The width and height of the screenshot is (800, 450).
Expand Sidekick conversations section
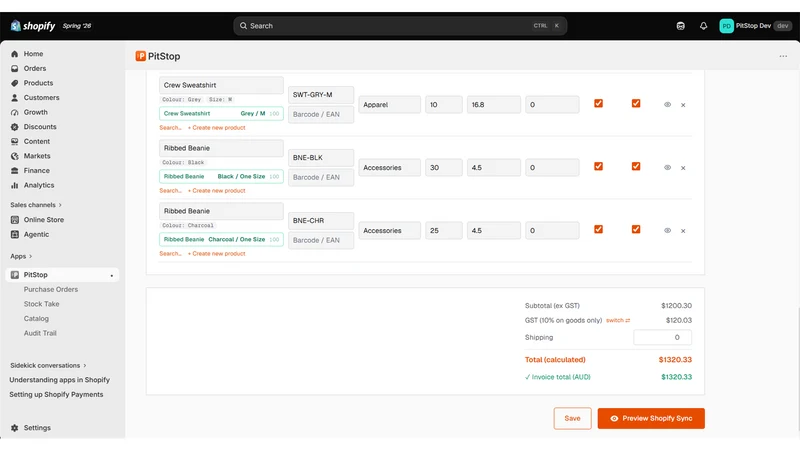(x=48, y=365)
